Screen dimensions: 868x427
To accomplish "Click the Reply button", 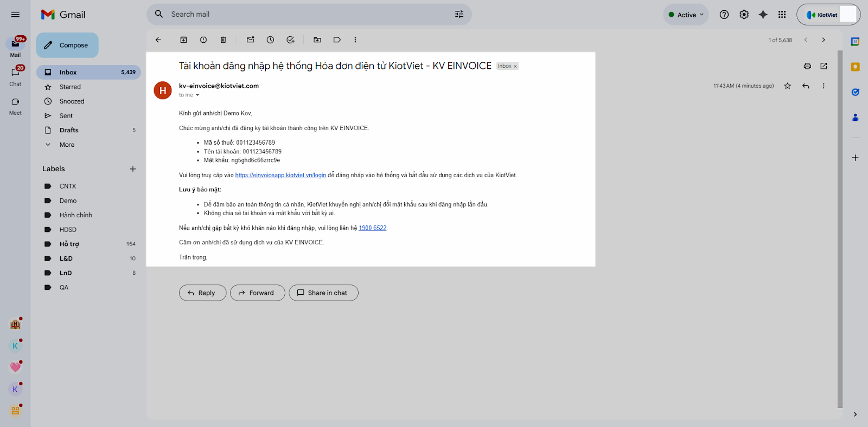I will [x=202, y=293].
